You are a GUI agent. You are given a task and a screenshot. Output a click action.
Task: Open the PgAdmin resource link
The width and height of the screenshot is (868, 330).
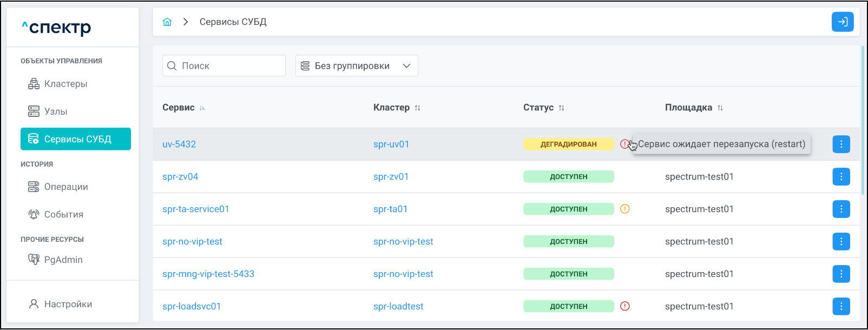(x=63, y=260)
